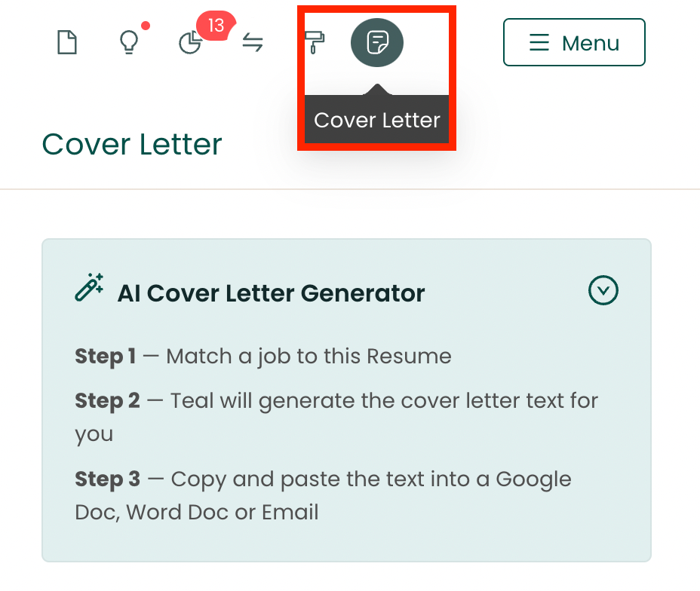
Task: Open the highlighted Cover Letter tool icon
Action: click(x=376, y=42)
